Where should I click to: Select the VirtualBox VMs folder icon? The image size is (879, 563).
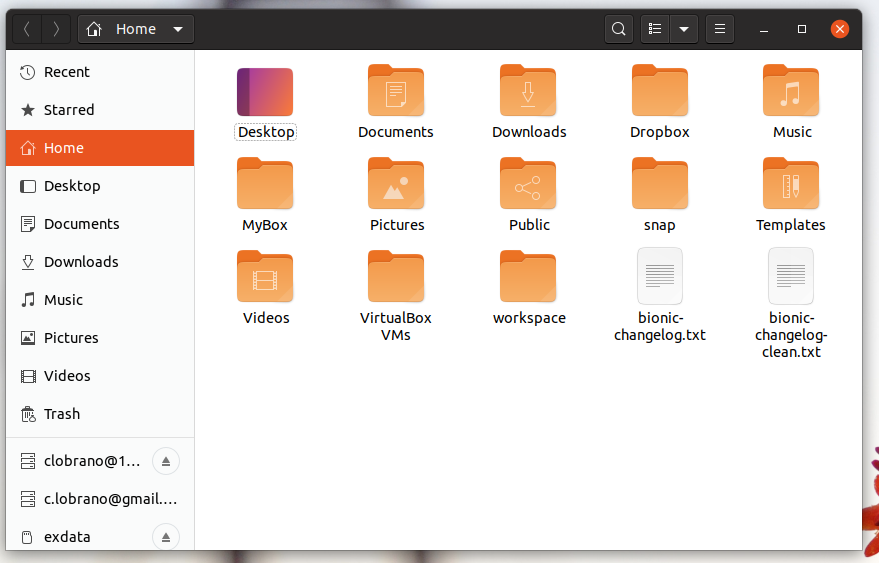[x=396, y=276]
